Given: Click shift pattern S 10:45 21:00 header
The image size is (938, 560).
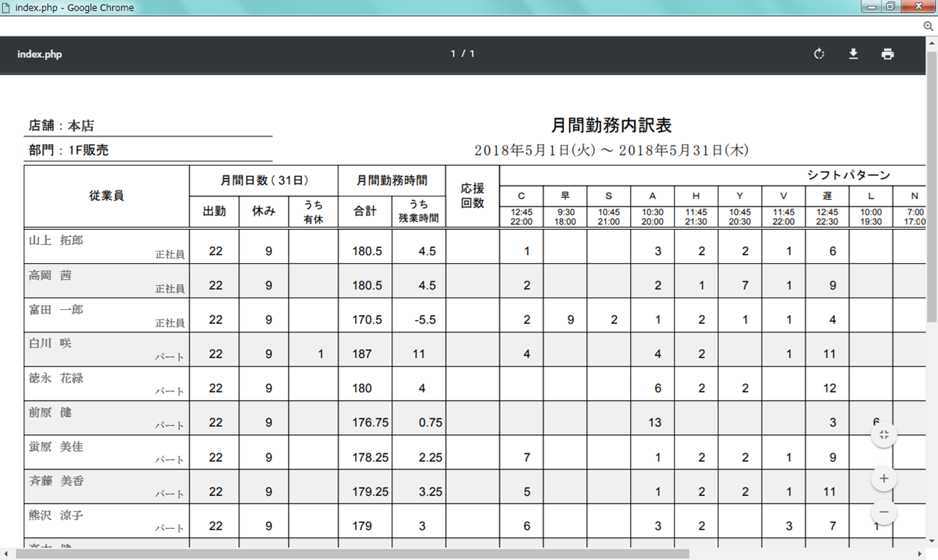Looking at the screenshot, I should pos(608,207).
